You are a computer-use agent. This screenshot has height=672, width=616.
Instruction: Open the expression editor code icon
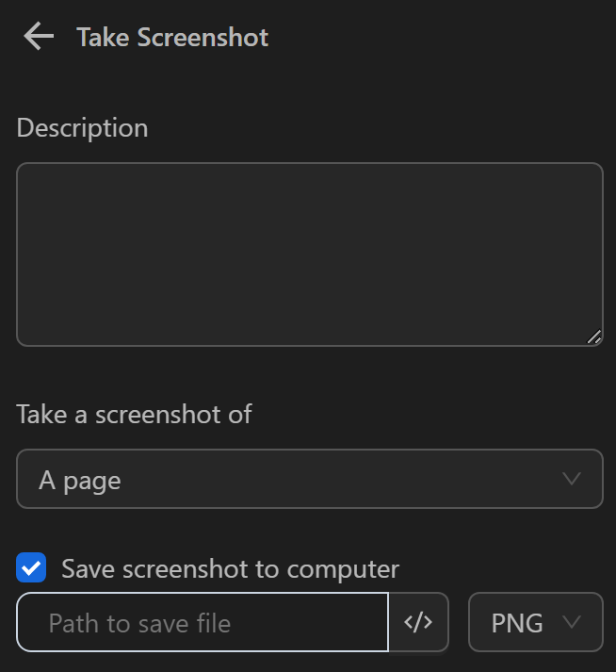point(418,622)
